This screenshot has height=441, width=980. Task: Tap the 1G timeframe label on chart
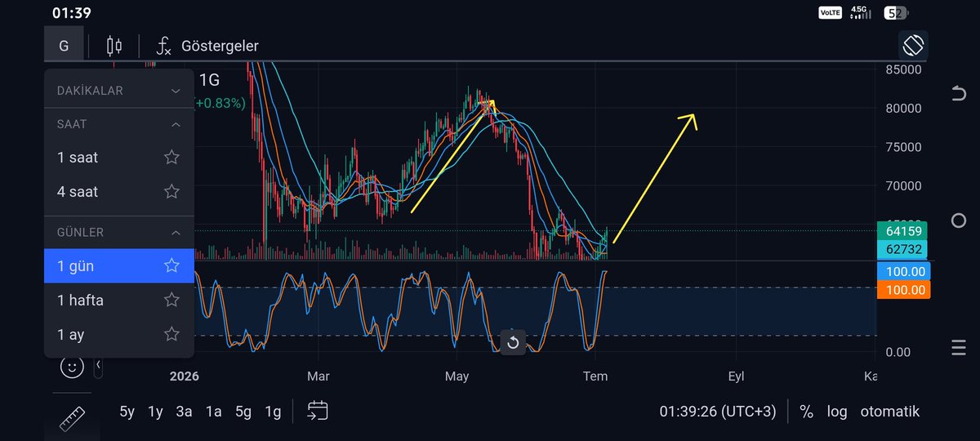(x=210, y=80)
